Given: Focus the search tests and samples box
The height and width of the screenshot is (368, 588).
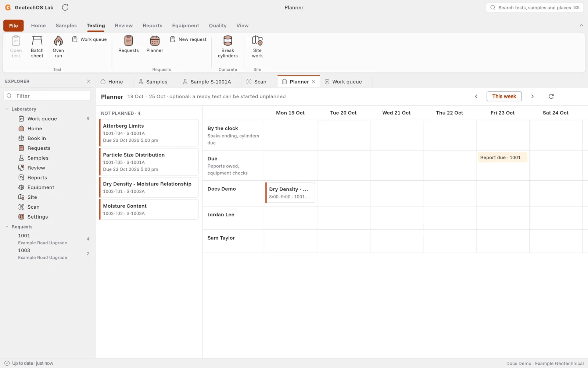Looking at the screenshot, I should pos(535,7).
